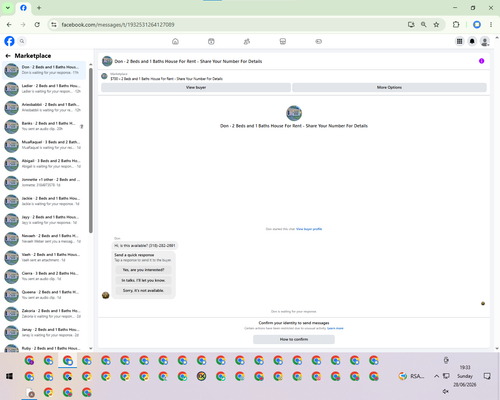
Task: Open the browser zoom magnifier icon
Action: point(423,25)
